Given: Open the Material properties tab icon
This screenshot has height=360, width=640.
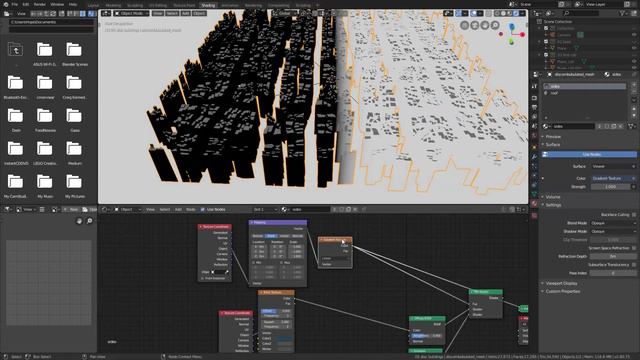Looking at the screenshot, I should pos(534,203).
